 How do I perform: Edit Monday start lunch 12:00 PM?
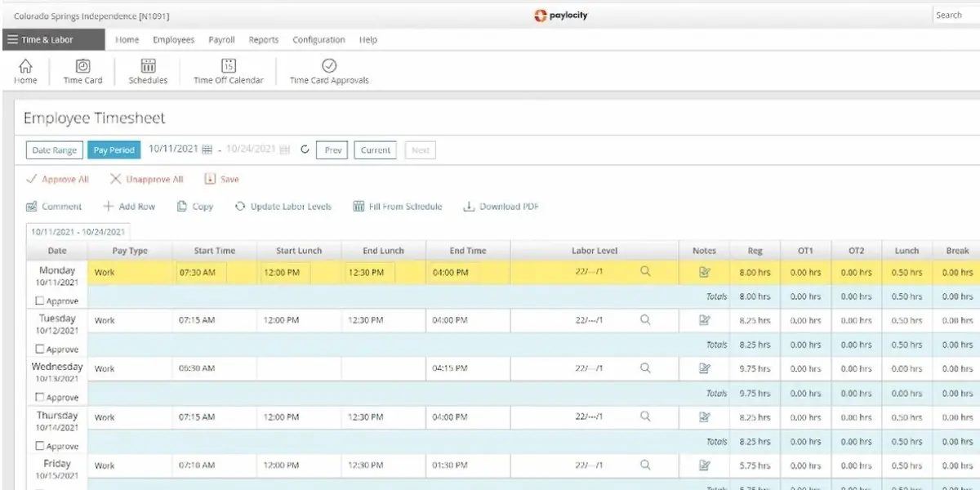tap(285, 273)
